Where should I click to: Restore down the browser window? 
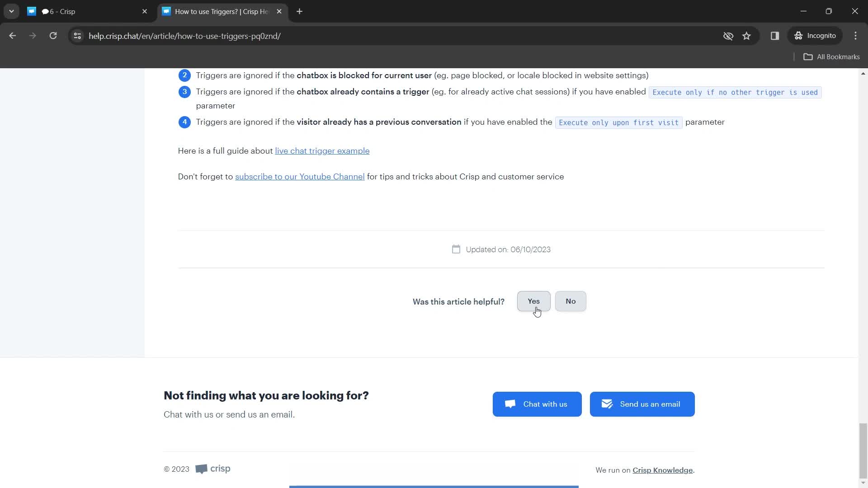(829, 11)
